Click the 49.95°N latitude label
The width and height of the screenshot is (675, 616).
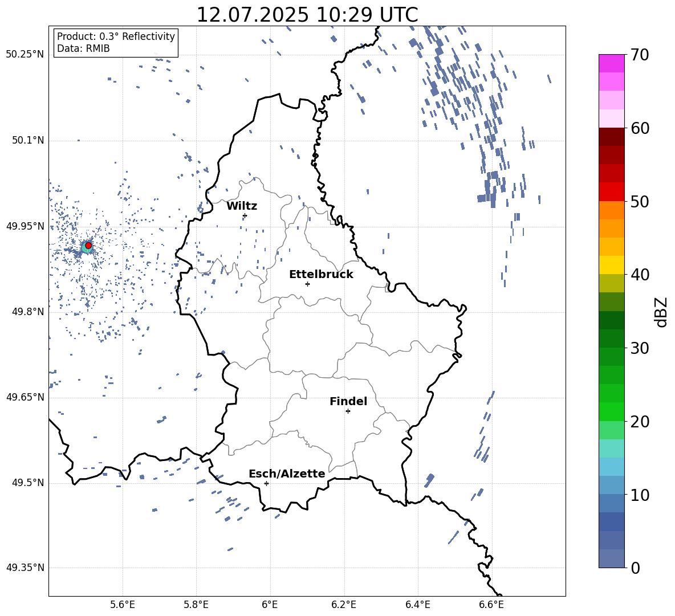tap(25, 226)
